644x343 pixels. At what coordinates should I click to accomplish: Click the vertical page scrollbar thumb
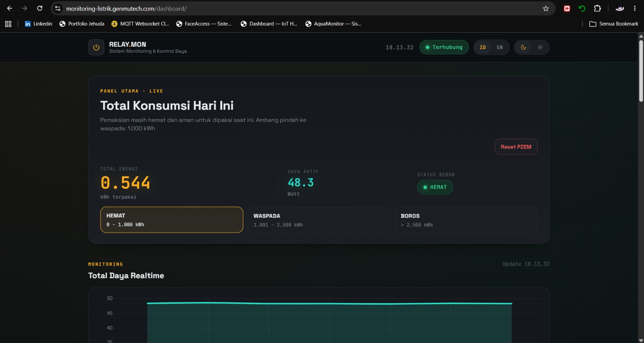click(x=641, y=70)
